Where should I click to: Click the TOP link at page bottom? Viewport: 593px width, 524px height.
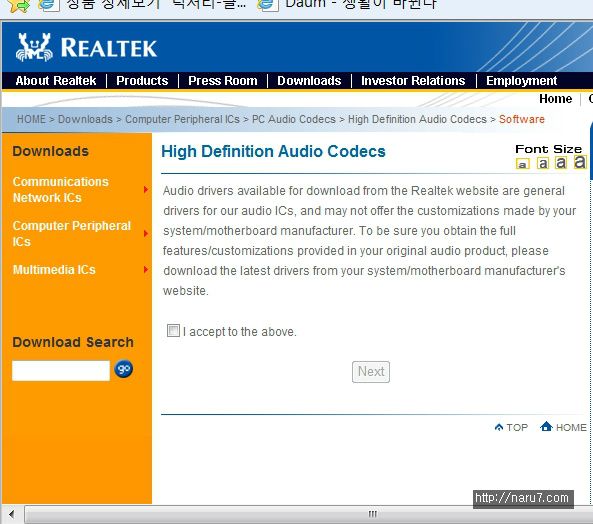511,427
